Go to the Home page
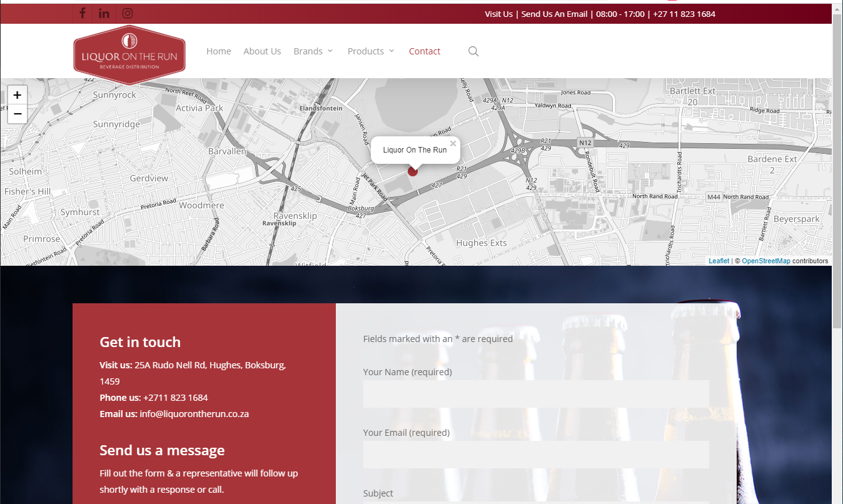Viewport: 843px width, 504px height. tap(219, 51)
